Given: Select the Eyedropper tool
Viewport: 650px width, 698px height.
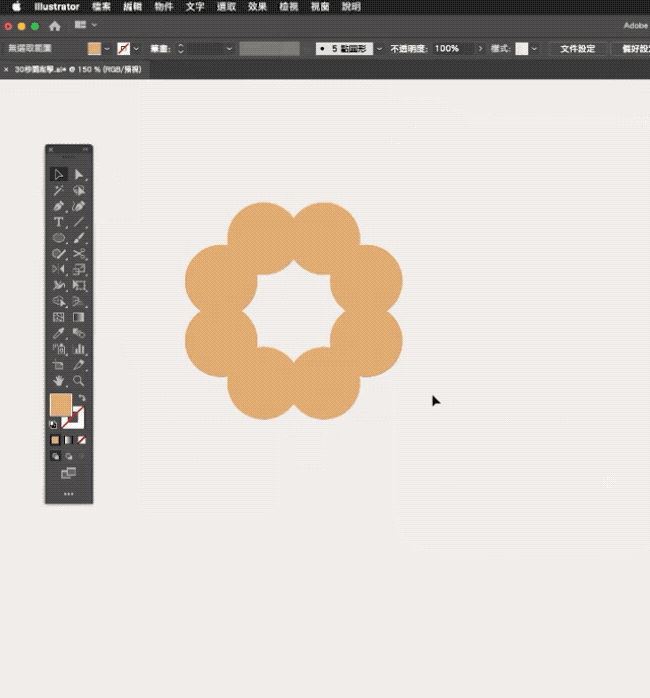Looking at the screenshot, I should (59, 333).
